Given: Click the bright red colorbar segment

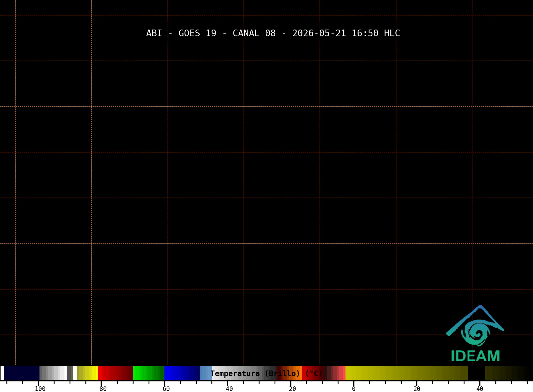Looking at the screenshot, I should (x=116, y=373).
